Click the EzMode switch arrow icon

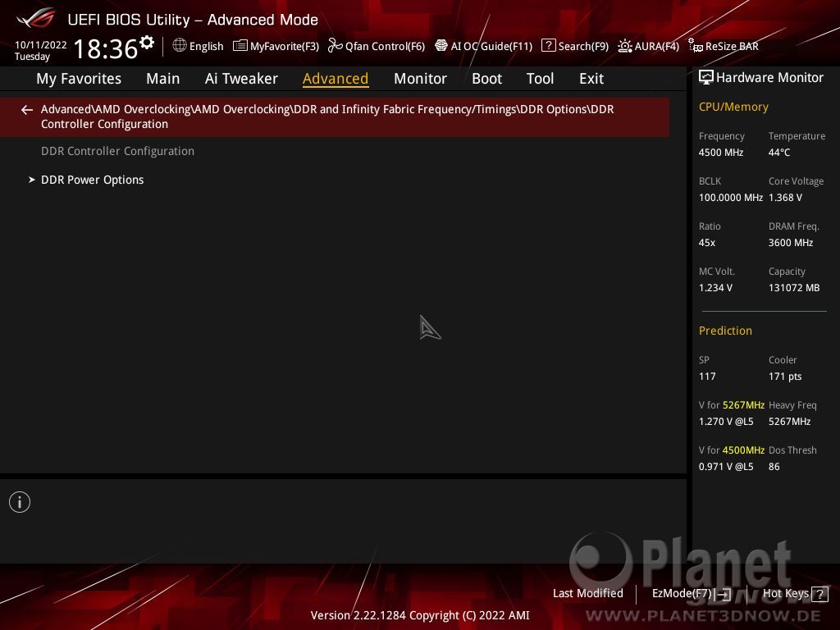[x=724, y=594]
